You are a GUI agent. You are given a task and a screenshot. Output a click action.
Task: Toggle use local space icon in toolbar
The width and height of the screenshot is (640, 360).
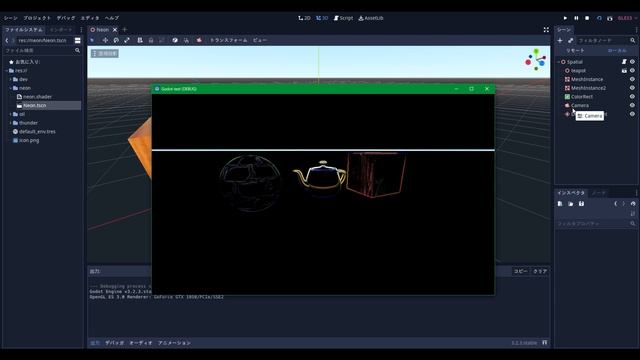point(175,40)
